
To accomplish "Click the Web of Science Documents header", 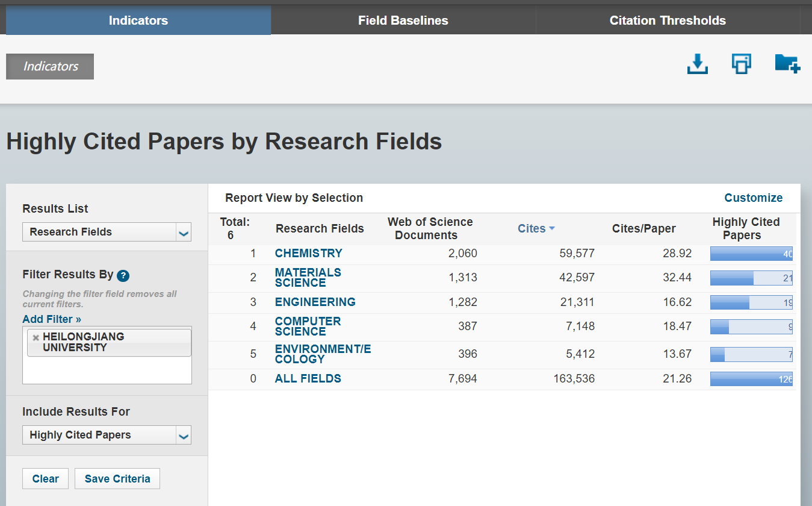I will coord(430,228).
